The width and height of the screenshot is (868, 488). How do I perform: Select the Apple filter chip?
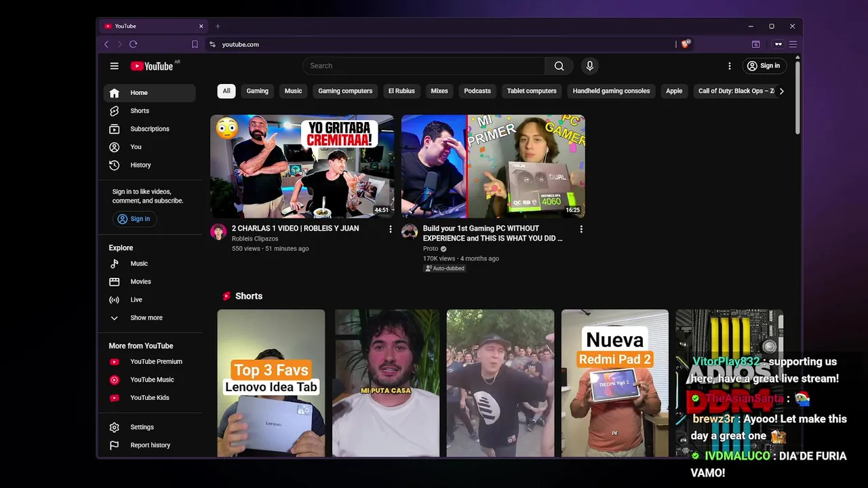coord(674,91)
